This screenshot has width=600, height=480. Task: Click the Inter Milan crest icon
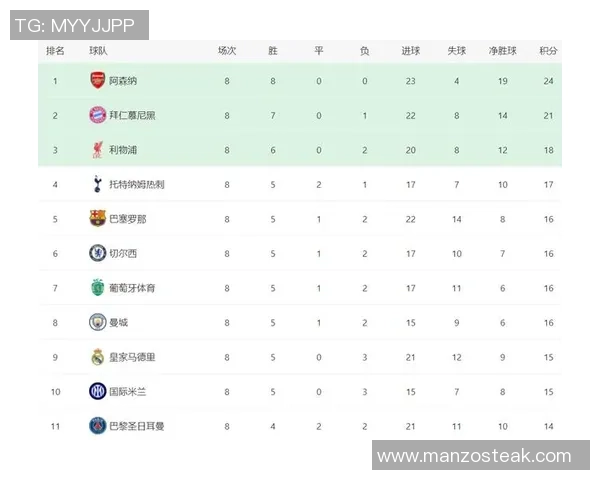point(97,391)
